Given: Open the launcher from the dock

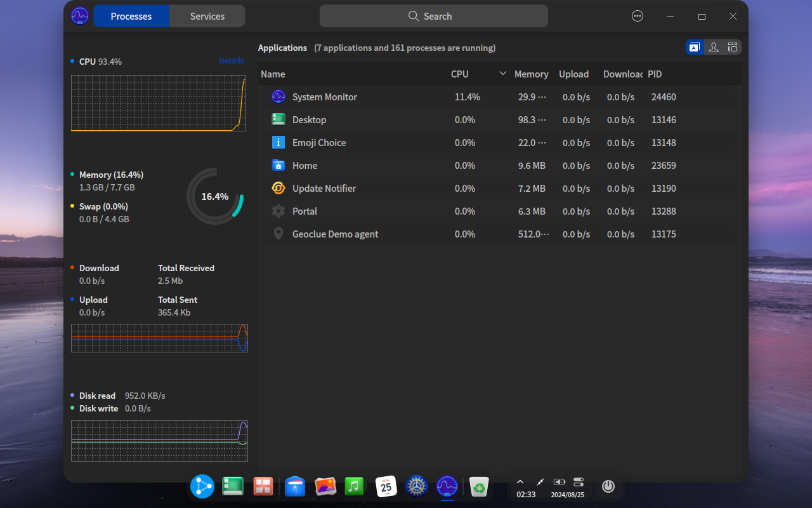Looking at the screenshot, I should [x=202, y=486].
